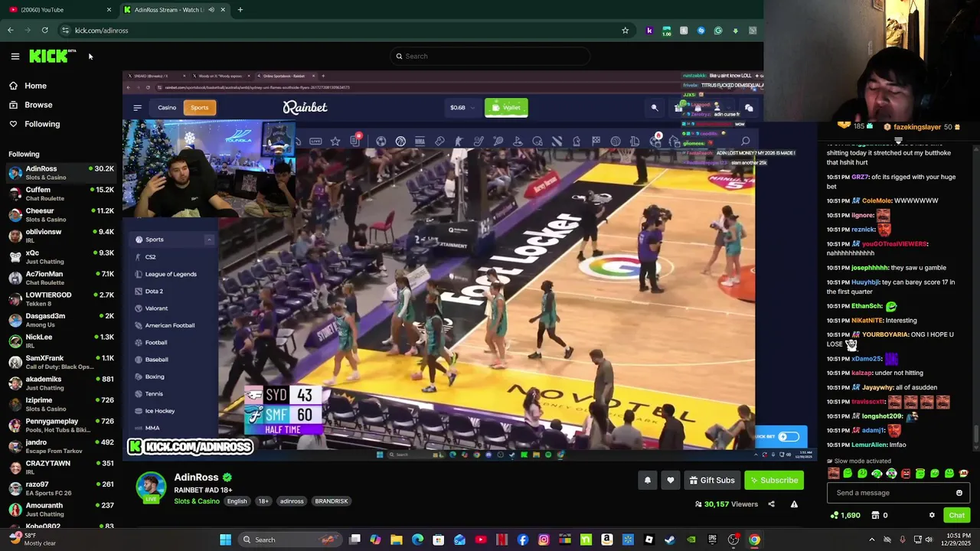Open Browse in the sidebar
Image resolution: width=980 pixels, height=551 pixels.
(31, 105)
